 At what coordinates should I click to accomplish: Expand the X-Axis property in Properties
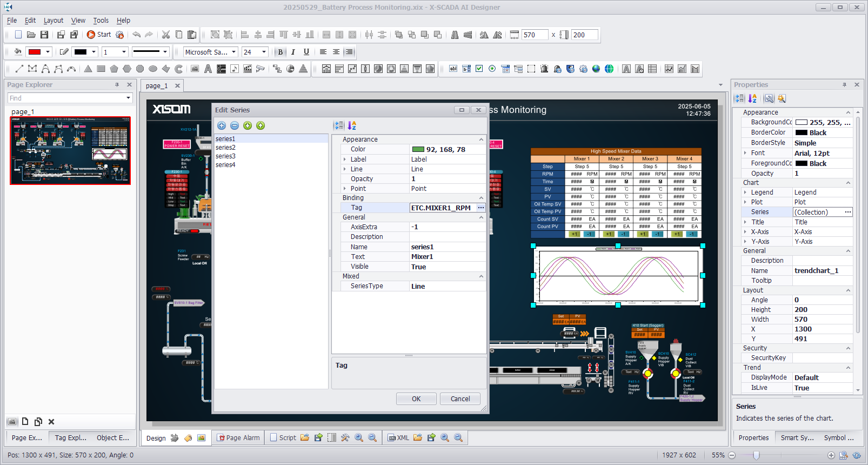(745, 232)
